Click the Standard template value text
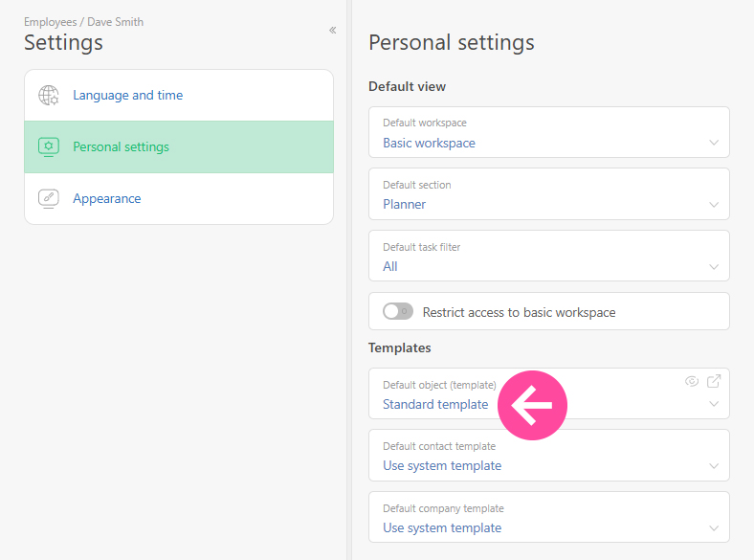 click(x=435, y=405)
